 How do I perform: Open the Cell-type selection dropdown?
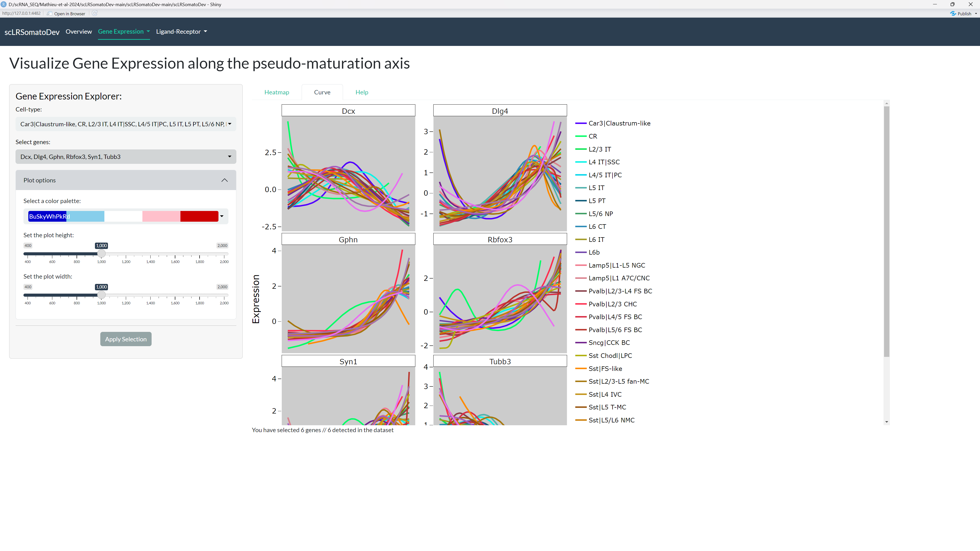[126, 124]
